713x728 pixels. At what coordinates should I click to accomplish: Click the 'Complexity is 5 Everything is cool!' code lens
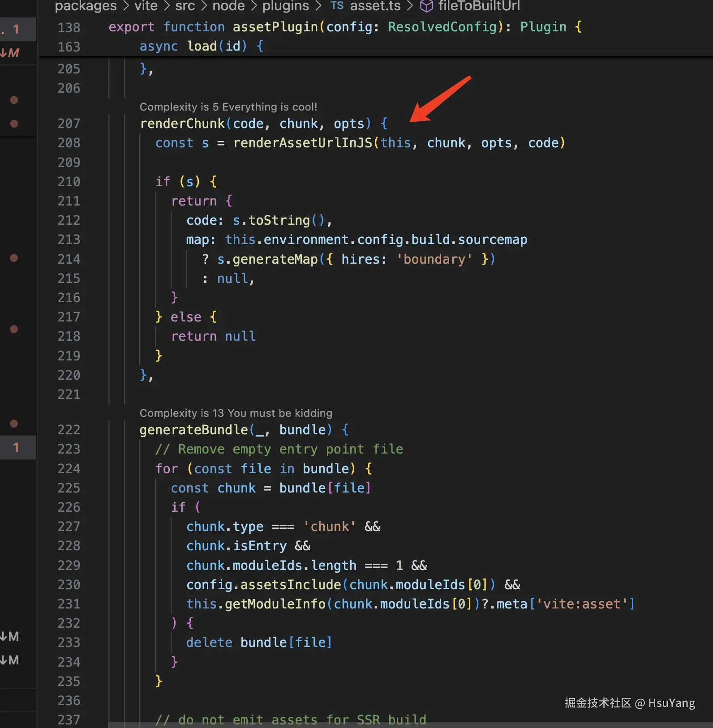point(228,107)
